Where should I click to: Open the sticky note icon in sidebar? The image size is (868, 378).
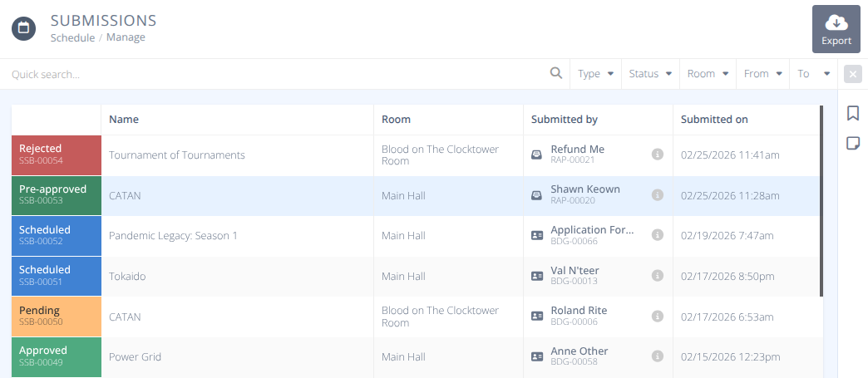(852, 143)
